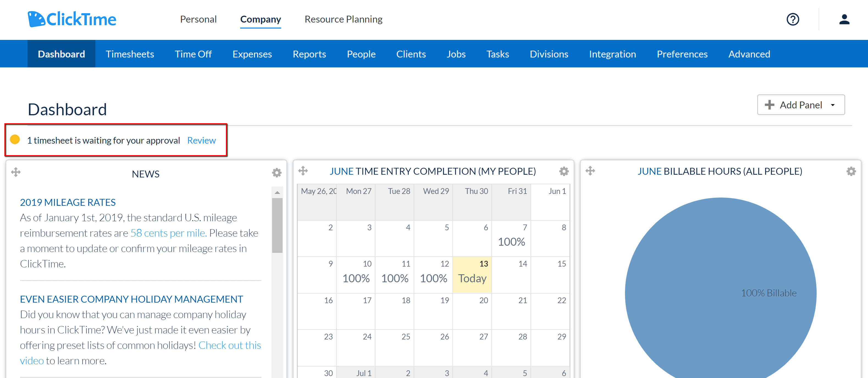Click the NEWS panel title
This screenshot has height=378, width=868.
point(146,174)
